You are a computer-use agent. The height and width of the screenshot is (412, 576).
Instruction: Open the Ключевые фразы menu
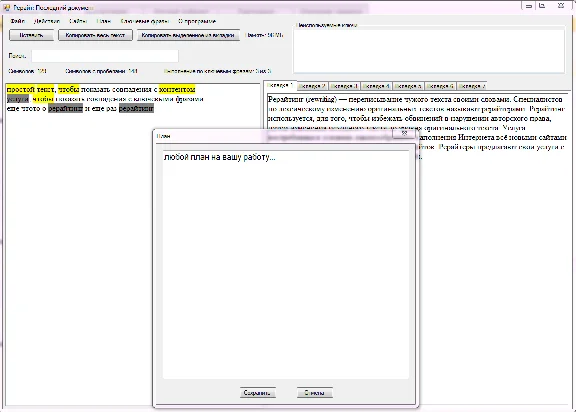145,21
